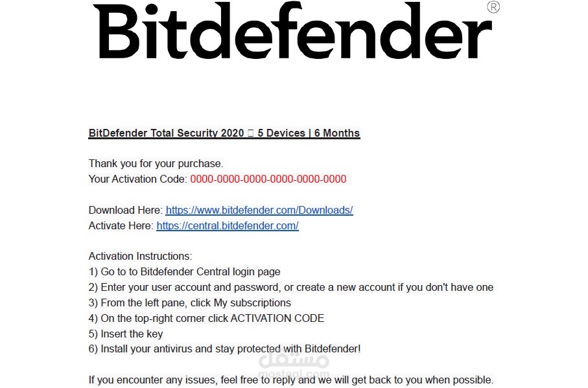Click the Bitdefender logo header
588x388 pixels.
pos(292,30)
